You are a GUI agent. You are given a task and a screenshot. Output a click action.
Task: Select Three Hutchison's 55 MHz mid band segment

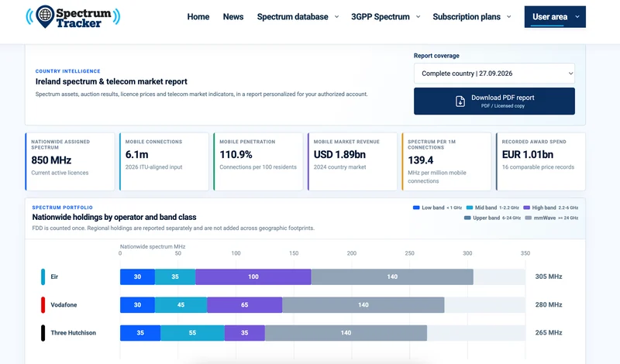click(x=192, y=333)
